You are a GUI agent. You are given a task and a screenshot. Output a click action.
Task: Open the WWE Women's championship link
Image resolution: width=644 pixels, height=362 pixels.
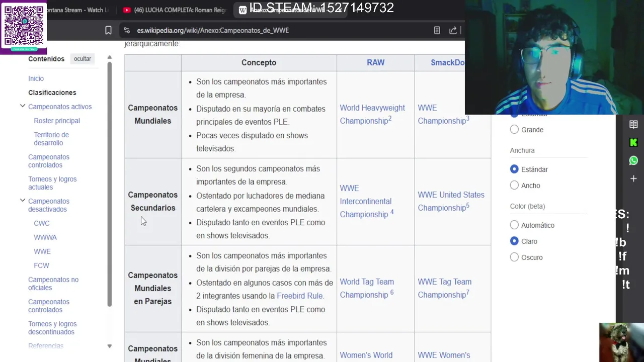[444, 355]
